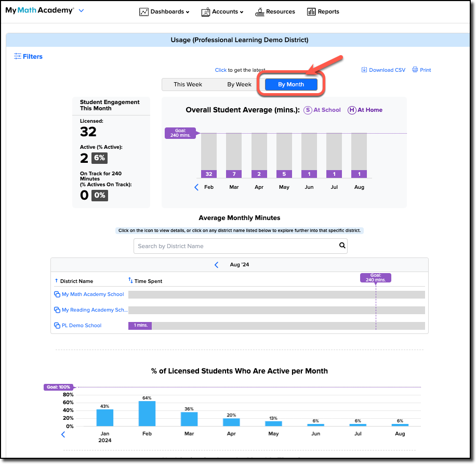Print the usage report

421,70
